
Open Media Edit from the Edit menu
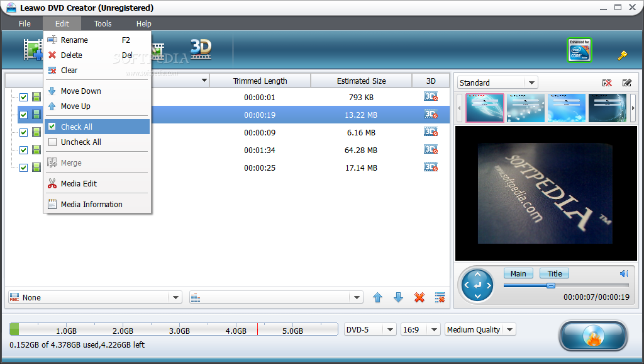point(97,183)
